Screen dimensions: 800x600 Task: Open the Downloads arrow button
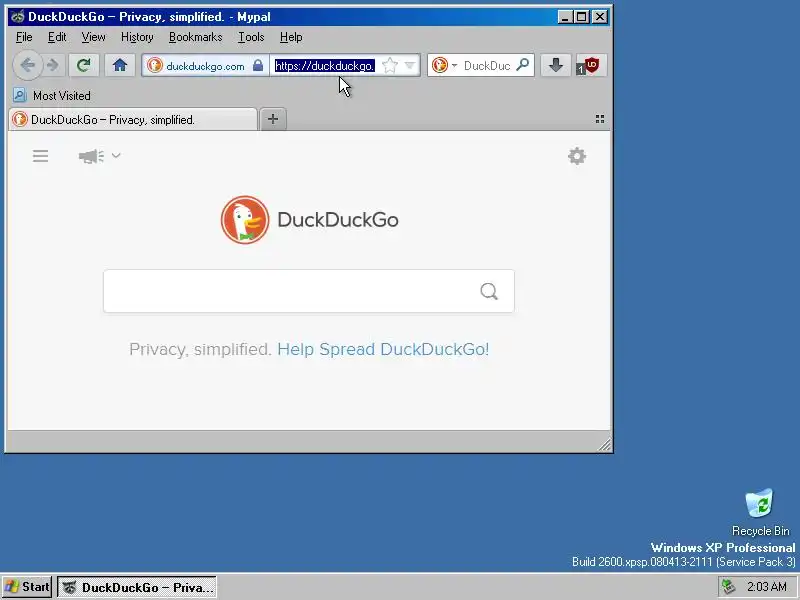click(556, 65)
